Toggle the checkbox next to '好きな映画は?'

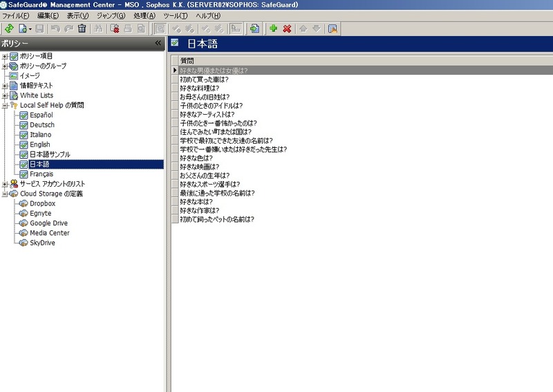(x=175, y=167)
